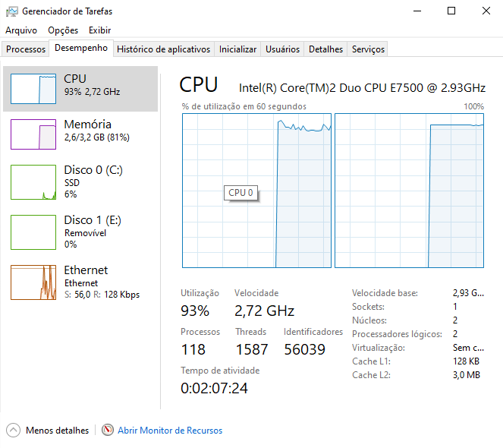Select the Disco 1 (E:) graph icon
This screenshot has height=448, width=503.
pos(33,232)
